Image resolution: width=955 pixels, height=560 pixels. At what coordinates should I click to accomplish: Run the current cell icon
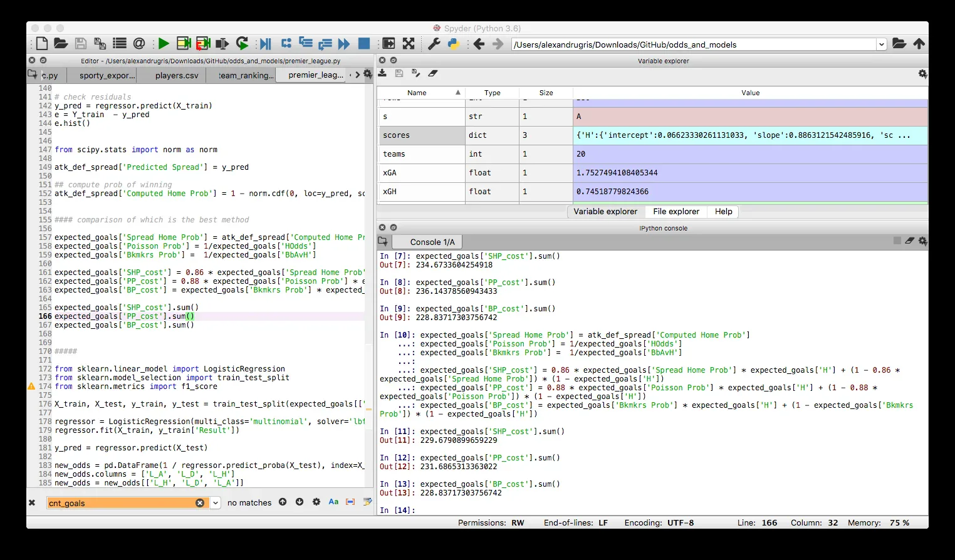184,44
